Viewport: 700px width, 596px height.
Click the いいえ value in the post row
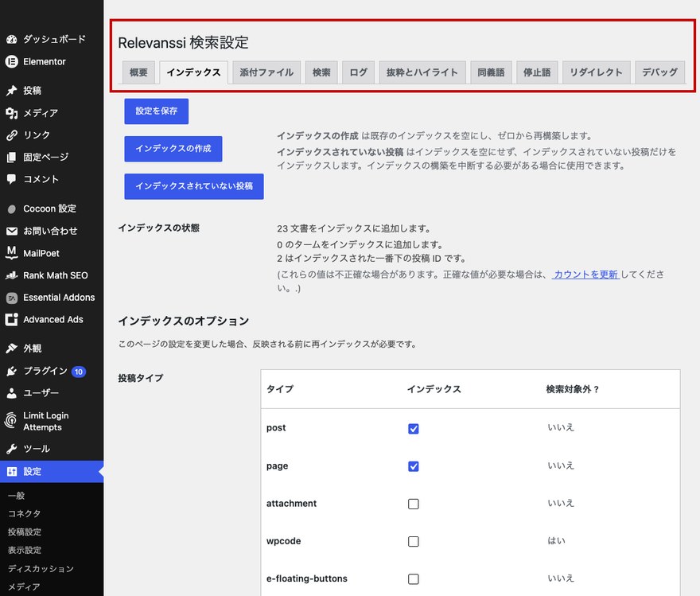tap(561, 427)
